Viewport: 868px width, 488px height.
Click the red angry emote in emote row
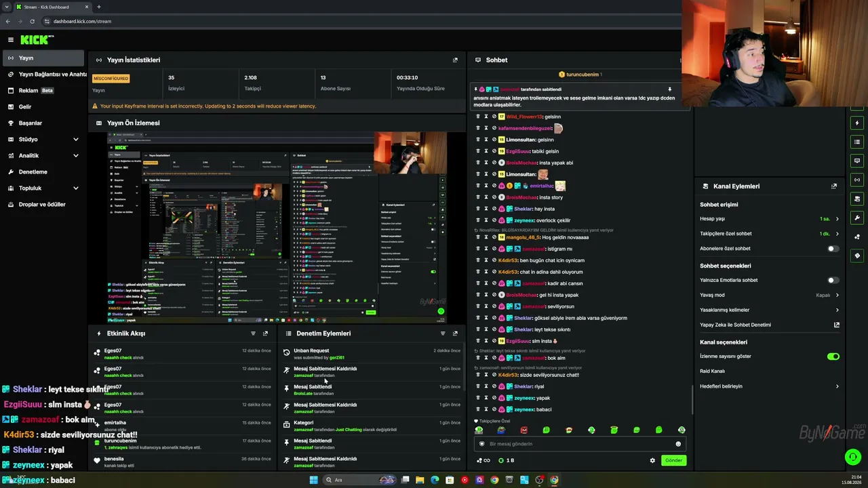524,430
